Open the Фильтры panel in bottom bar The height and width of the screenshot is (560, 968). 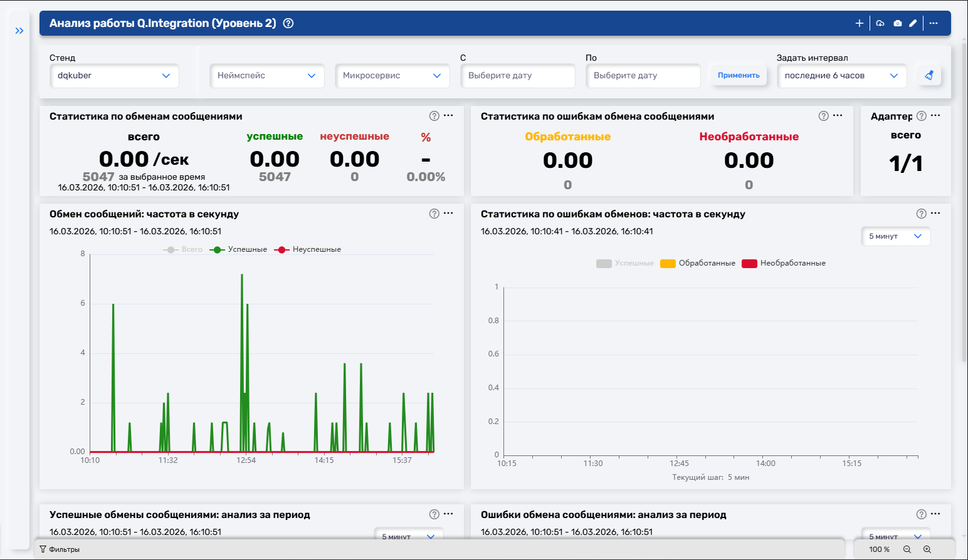click(x=60, y=549)
